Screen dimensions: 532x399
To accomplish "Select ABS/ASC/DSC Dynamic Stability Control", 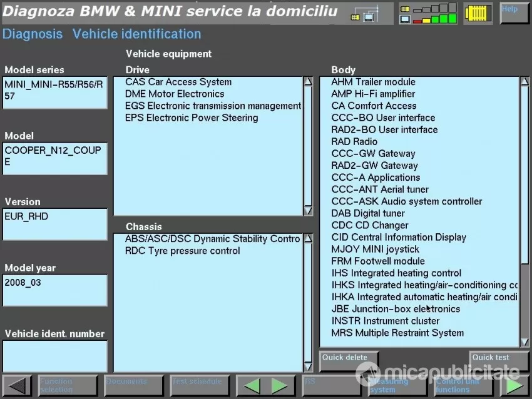I will tap(212, 239).
